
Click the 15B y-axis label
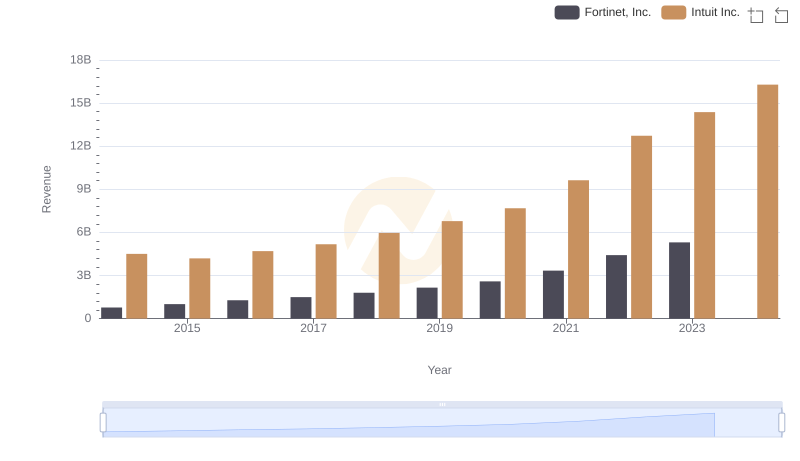pos(81,103)
